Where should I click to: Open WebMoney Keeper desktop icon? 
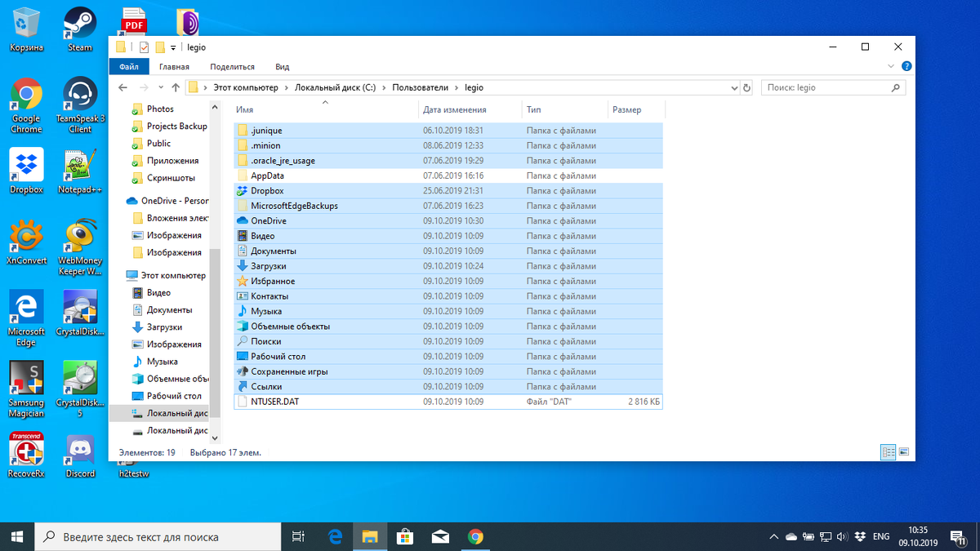click(80, 248)
